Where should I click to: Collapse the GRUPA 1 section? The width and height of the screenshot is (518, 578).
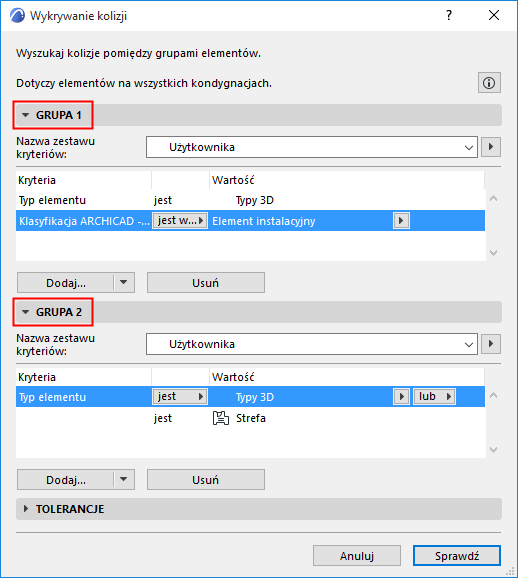point(25,115)
